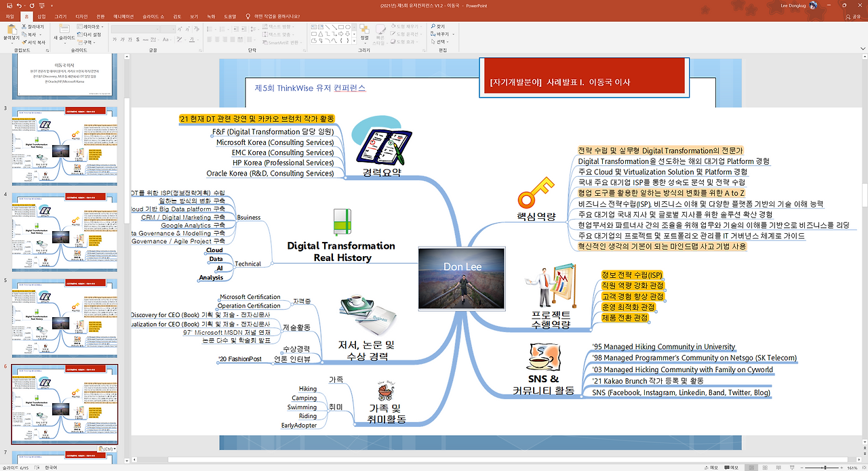This screenshot has width=868, height=471.
Task: Switch to Reading view icon
Action: pyautogui.click(x=778, y=468)
